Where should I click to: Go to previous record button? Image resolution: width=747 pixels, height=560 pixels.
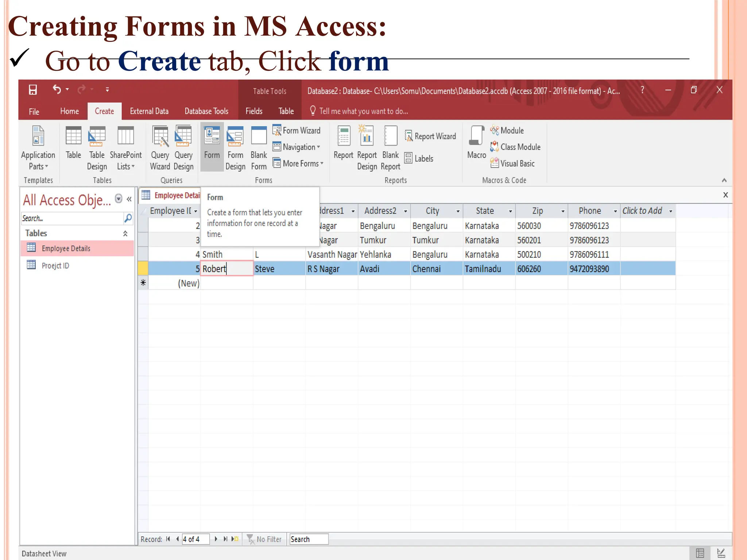pos(177,539)
